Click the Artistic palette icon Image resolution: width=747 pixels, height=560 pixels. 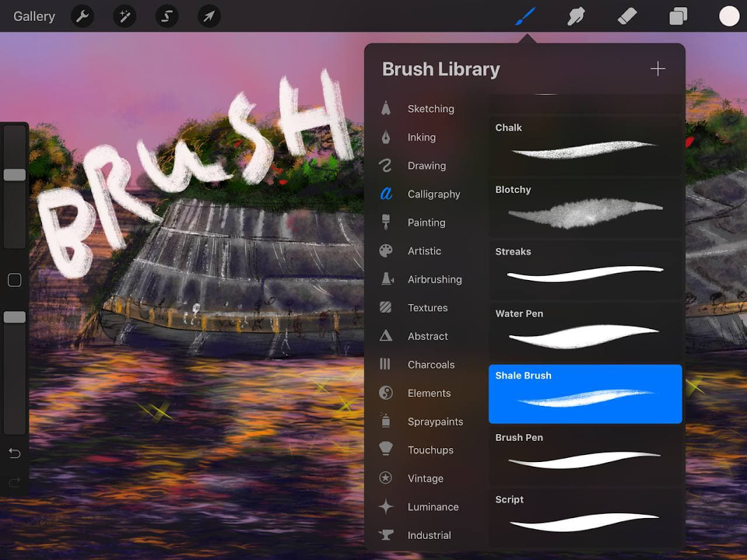point(386,251)
